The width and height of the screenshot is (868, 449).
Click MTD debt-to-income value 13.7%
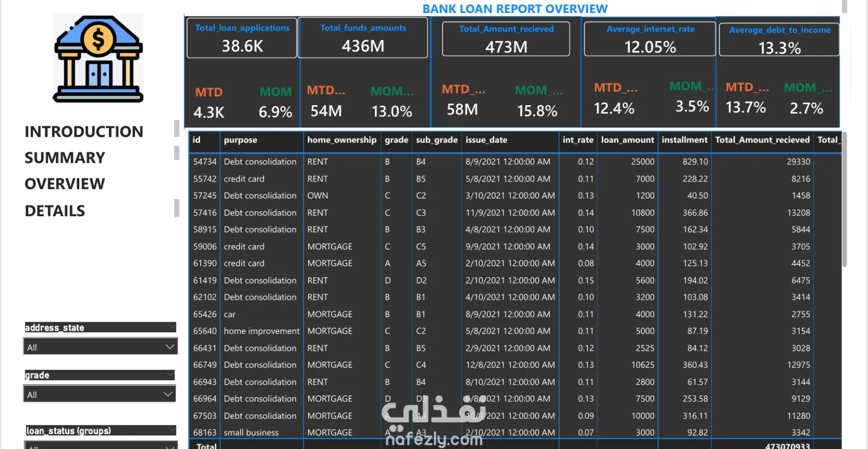click(745, 107)
